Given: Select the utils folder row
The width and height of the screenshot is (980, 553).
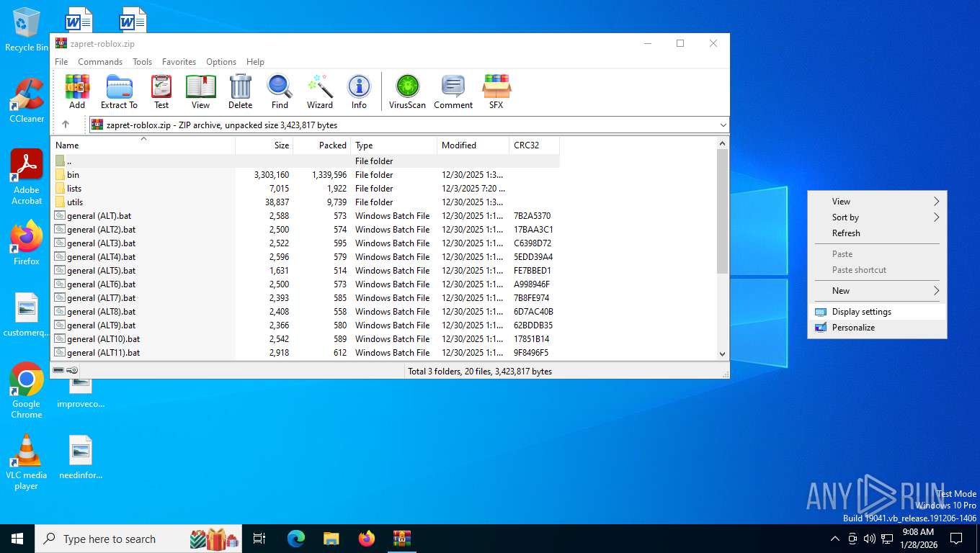Looking at the screenshot, I should tap(305, 202).
